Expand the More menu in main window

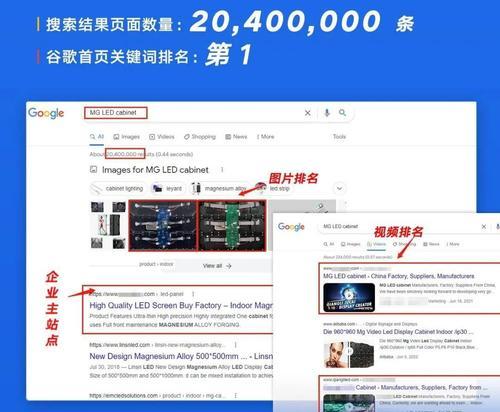[x=266, y=137]
